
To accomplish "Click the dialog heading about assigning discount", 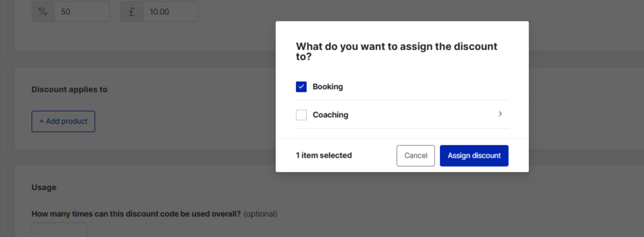I will click(397, 51).
